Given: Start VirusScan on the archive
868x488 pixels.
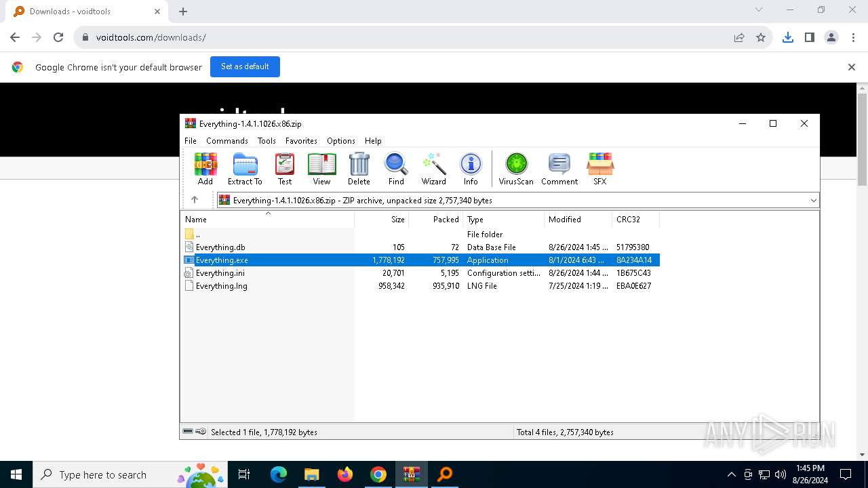Looking at the screenshot, I should pyautogui.click(x=516, y=169).
